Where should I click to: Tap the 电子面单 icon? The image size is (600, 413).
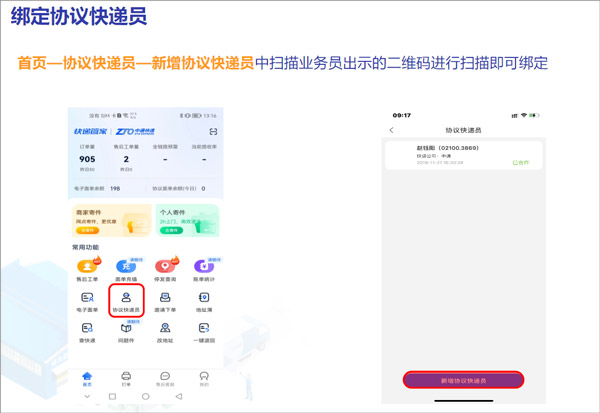point(87,300)
